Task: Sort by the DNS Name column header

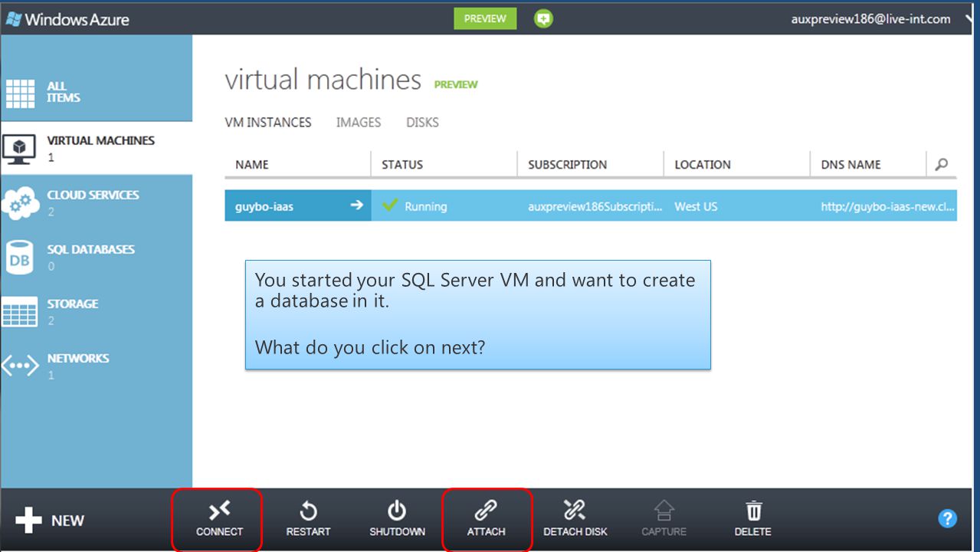Action: 851,165
